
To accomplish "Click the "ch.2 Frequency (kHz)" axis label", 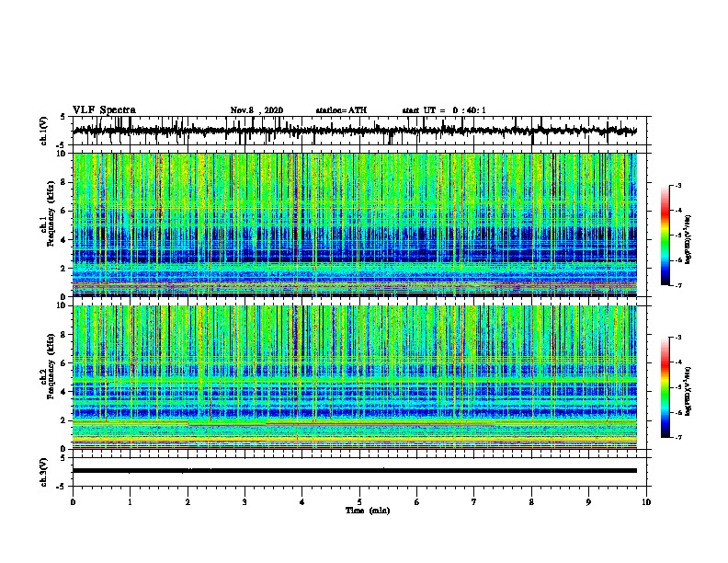I will point(49,366).
